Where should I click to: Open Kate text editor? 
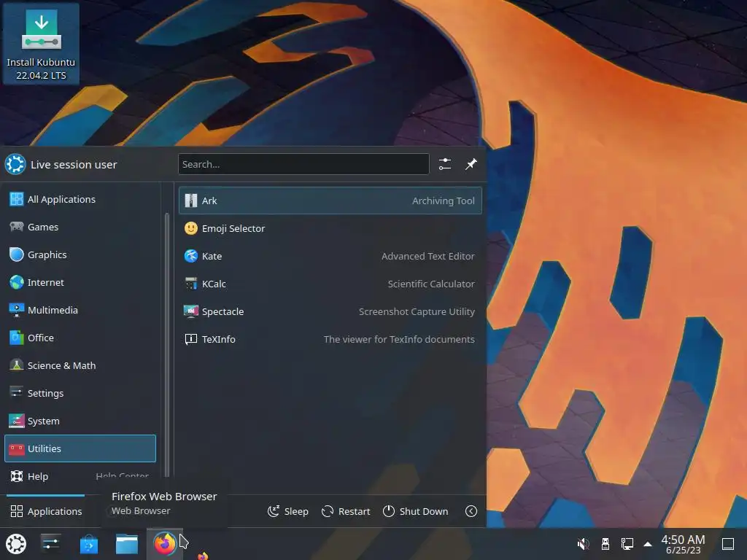pyautogui.click(x=330, y=256)
